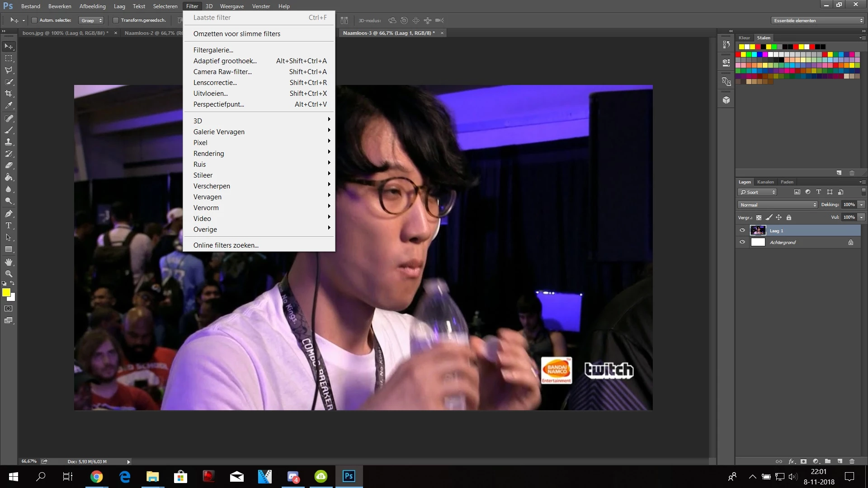The height and width of the screenshot is (488, 868).
Task: Select the Eyedropper tool
Action: [x=9, y=105]
